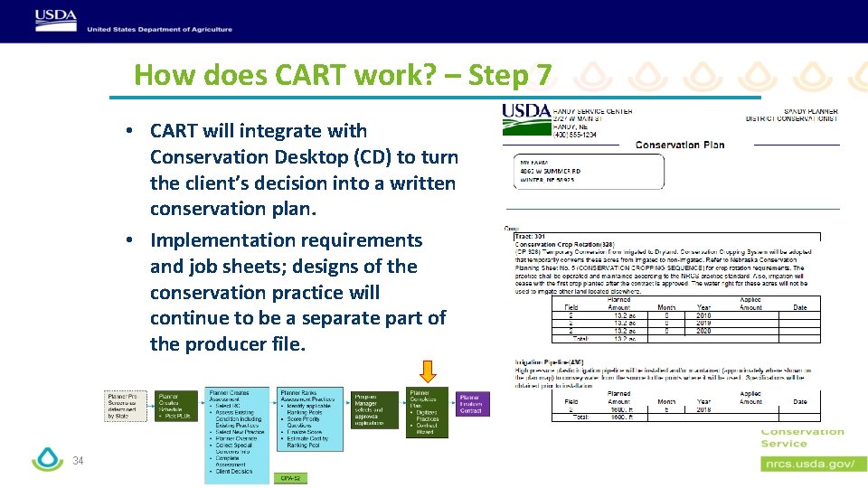Click the 'Planner Pre-Screens' dashed flowchart box
Screen dimensions: 868x488
tap(126, 406)
